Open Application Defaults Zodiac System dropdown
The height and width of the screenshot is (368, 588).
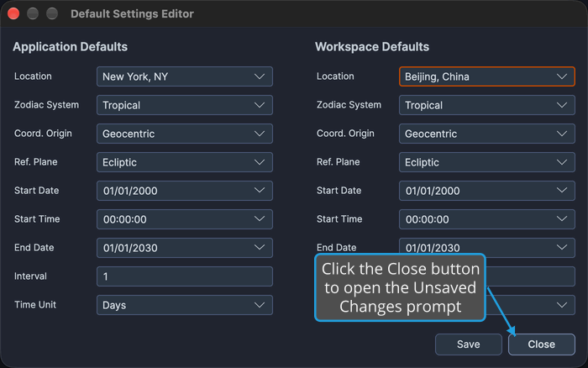pyautogui.click(x=185, y=105)
